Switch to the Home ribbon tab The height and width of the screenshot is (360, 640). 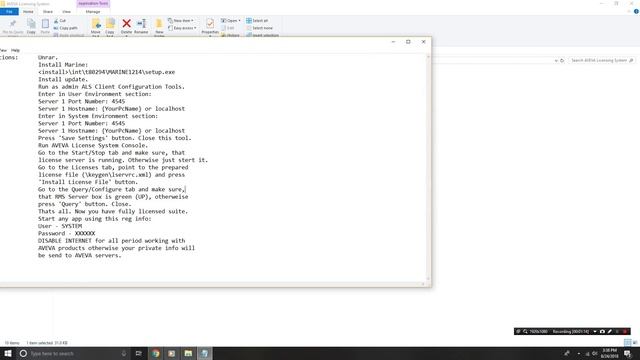28,11
